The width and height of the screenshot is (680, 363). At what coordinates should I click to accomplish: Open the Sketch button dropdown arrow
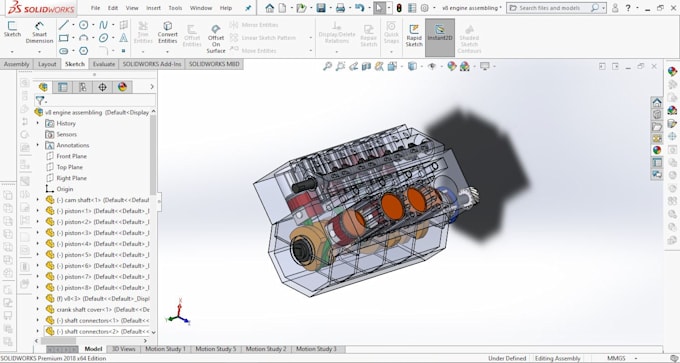[x=12, y=51]
